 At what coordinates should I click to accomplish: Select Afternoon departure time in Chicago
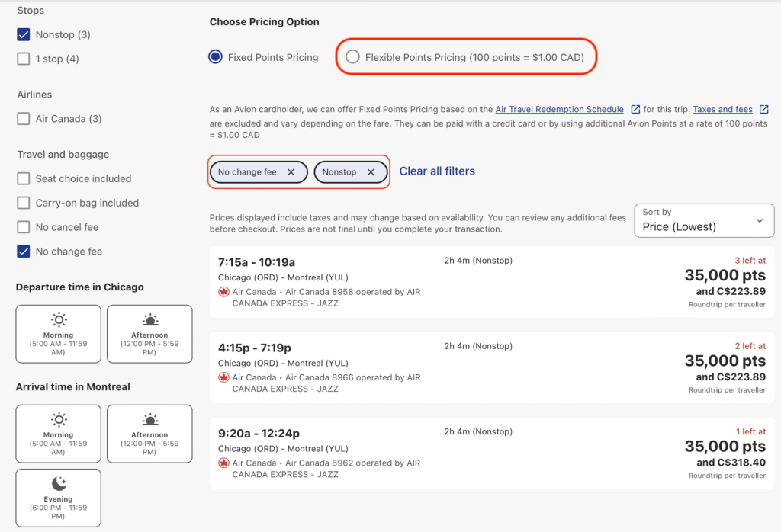pyautogui.click(x=149, y=334)
